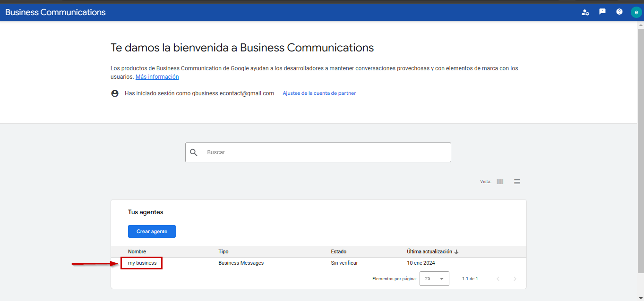Go to the next results page

pos(515,279)
